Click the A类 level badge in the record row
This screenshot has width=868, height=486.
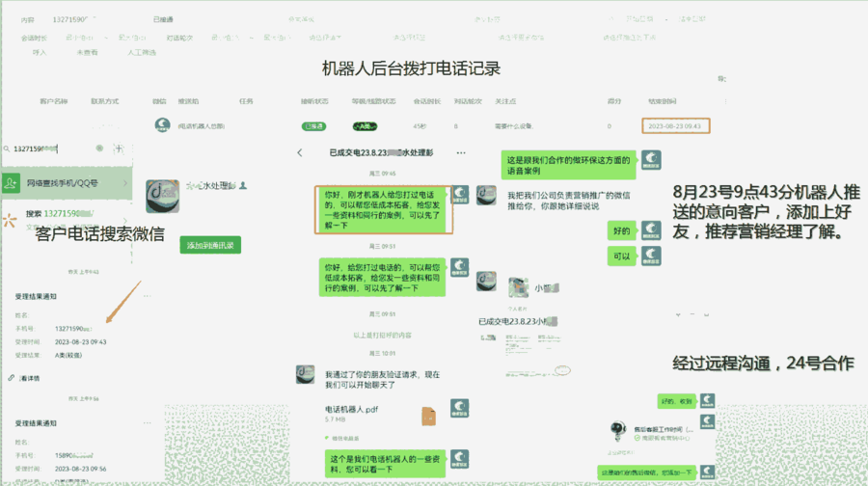pos(365,126)
